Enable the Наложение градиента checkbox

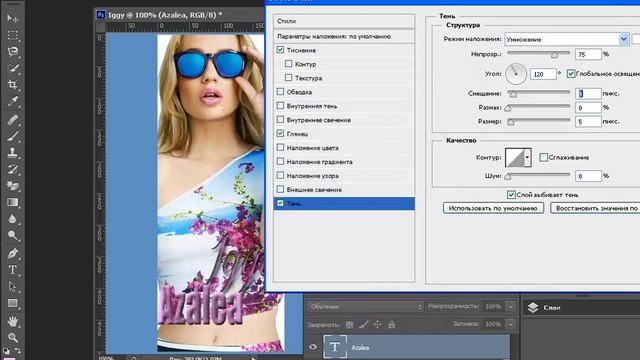point(280,161)
